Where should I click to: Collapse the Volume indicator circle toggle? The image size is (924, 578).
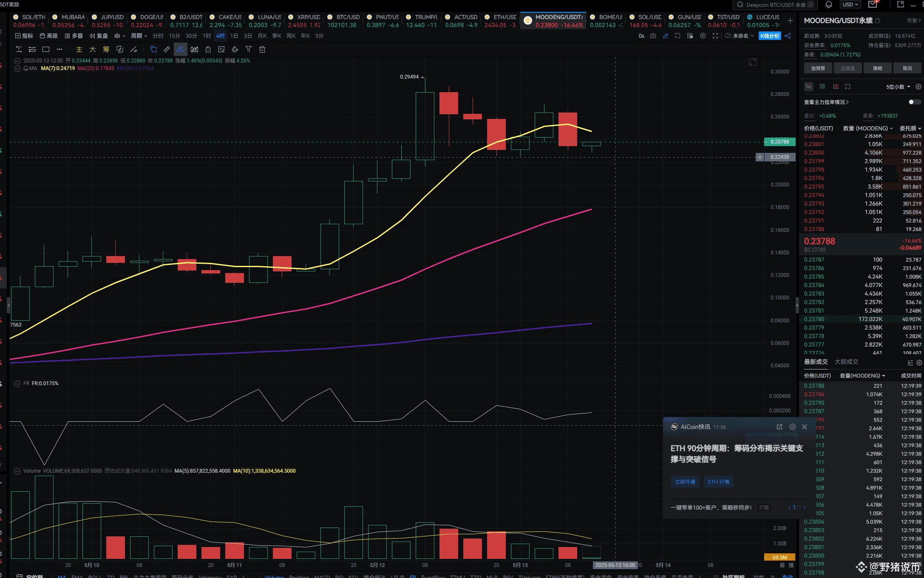(17, 471)
